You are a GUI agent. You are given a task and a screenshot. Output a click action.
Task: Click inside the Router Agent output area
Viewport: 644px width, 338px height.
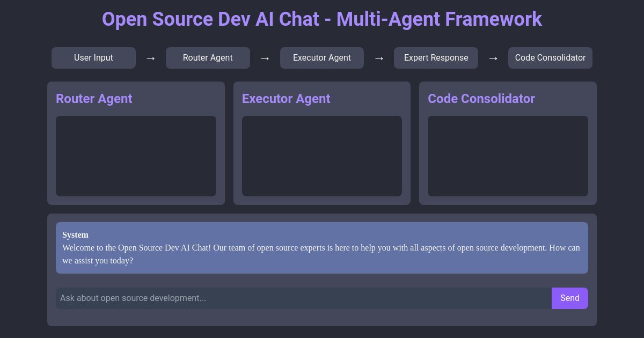point(136,156)
